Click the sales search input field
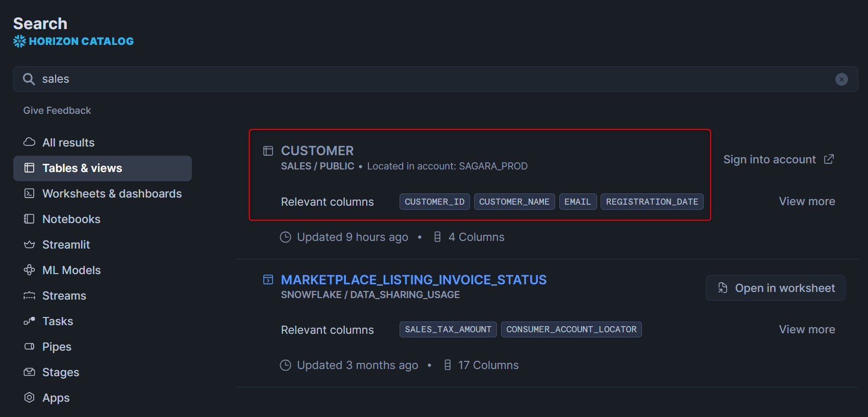Image resolution: width=868 pixels, height=417 pixels. 434,79
